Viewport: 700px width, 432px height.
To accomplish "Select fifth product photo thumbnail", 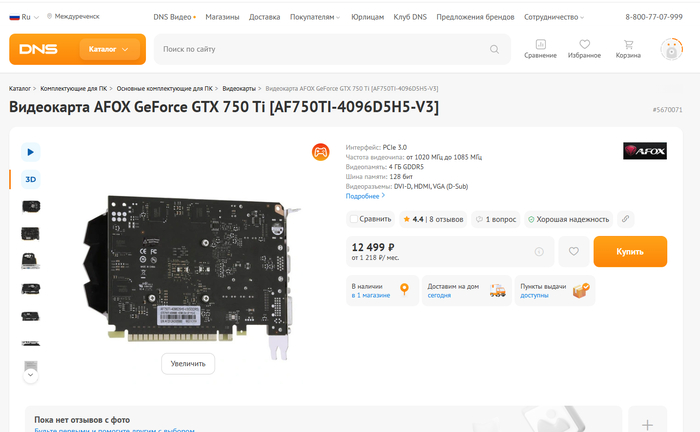I will pyautogui.click(x=30, y=316).
